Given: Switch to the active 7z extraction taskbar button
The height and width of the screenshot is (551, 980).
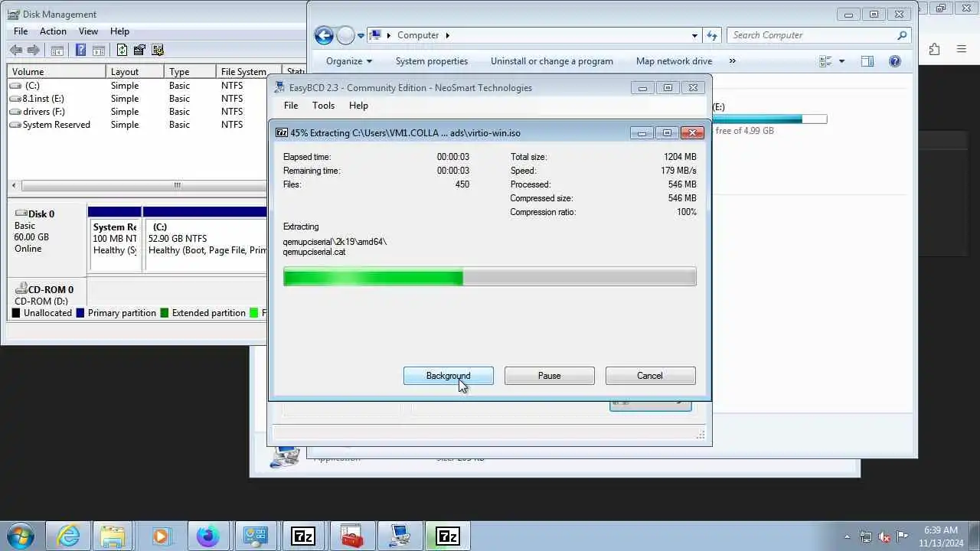Looking at the screenshot, I should click(x=448, y=536).
